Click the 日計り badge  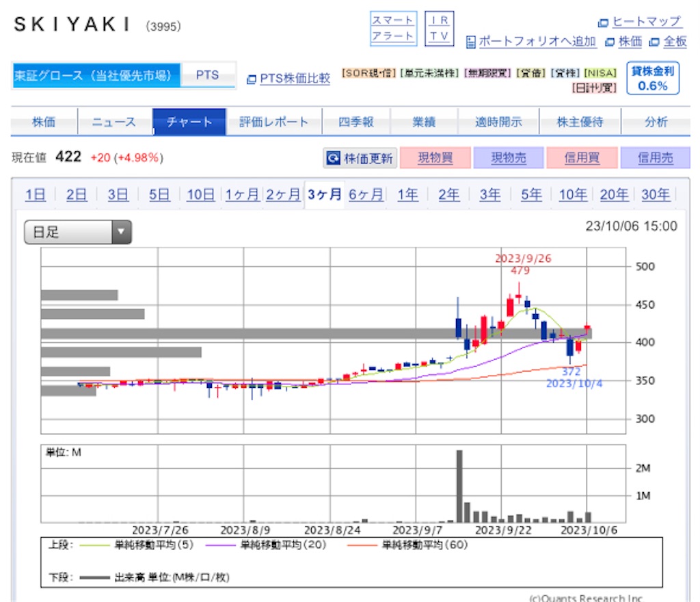click(594, 88)
